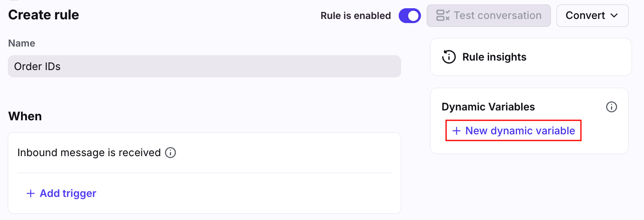
Task: Click the plus icon before New dynamic variable
Action: [456, 131]
